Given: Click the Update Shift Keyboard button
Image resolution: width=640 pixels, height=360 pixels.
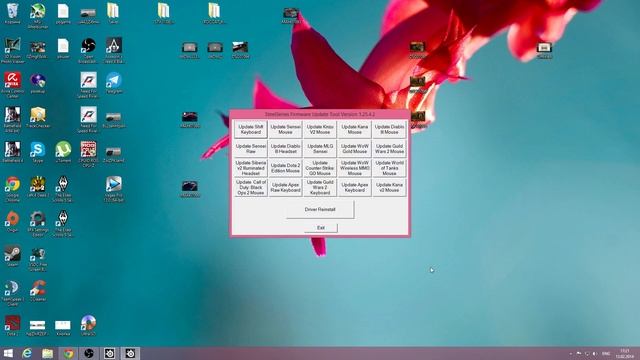Looking at the screenshot, I should click(x=251, y=129).
